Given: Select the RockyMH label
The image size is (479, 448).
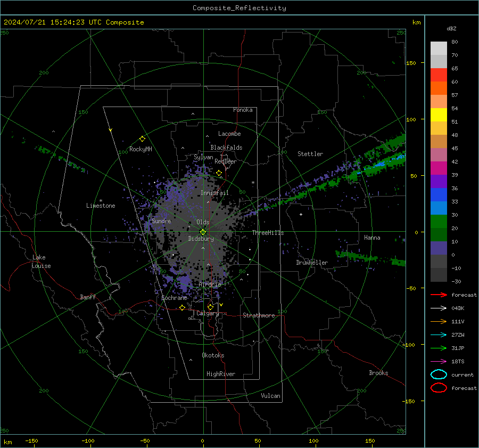Looking at the screenshot, I should point(141,149).
